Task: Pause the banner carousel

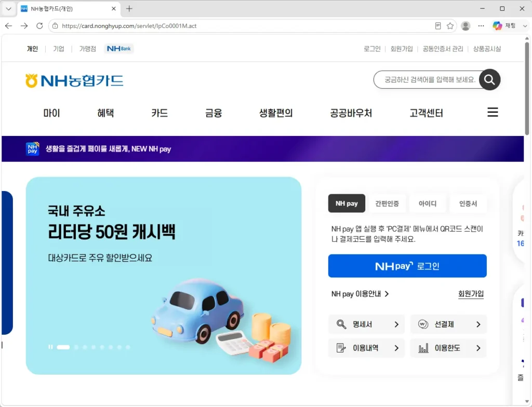Action: click(50, 347)
